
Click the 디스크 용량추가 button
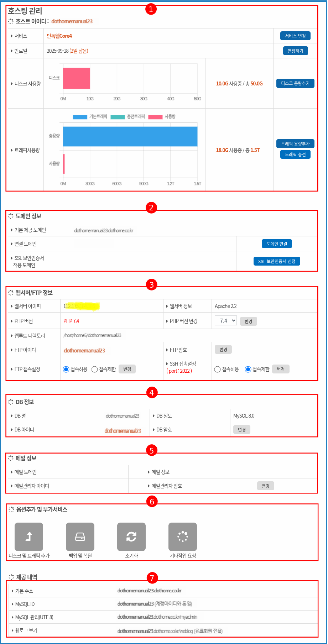tap(295, 83)
